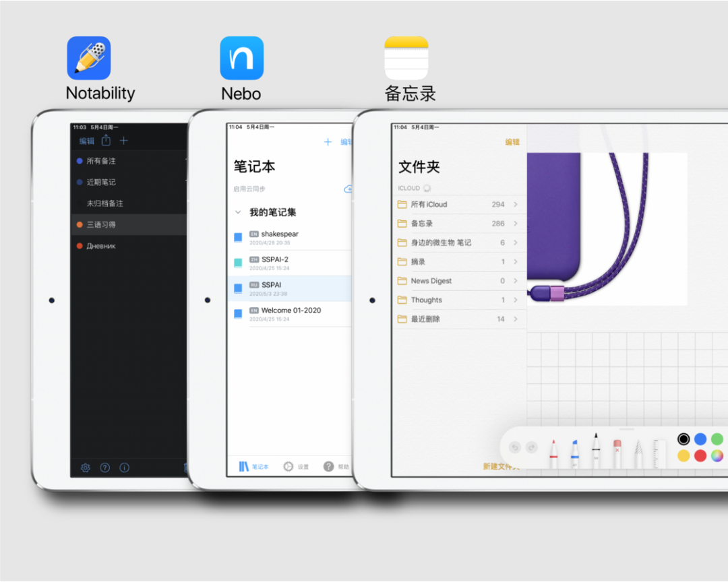Screen dimensions: 728x582
Task: Open 备忘录 folder in Notes list
Action: point(460,223)
